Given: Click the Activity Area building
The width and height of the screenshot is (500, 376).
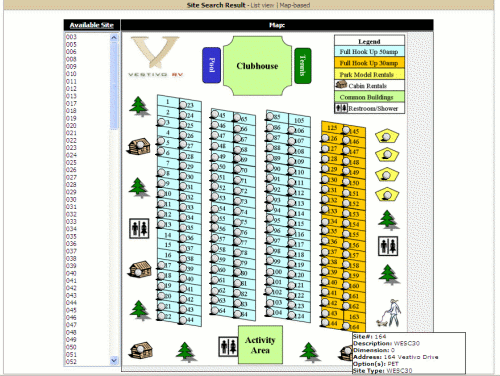Looking at the screenshot, I should click(x=260, y=345).
